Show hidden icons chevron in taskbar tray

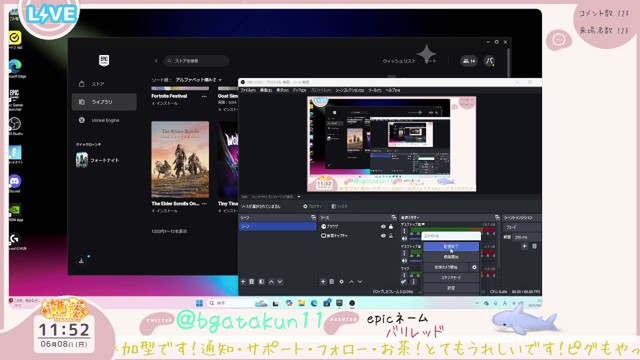pos(477,303)
